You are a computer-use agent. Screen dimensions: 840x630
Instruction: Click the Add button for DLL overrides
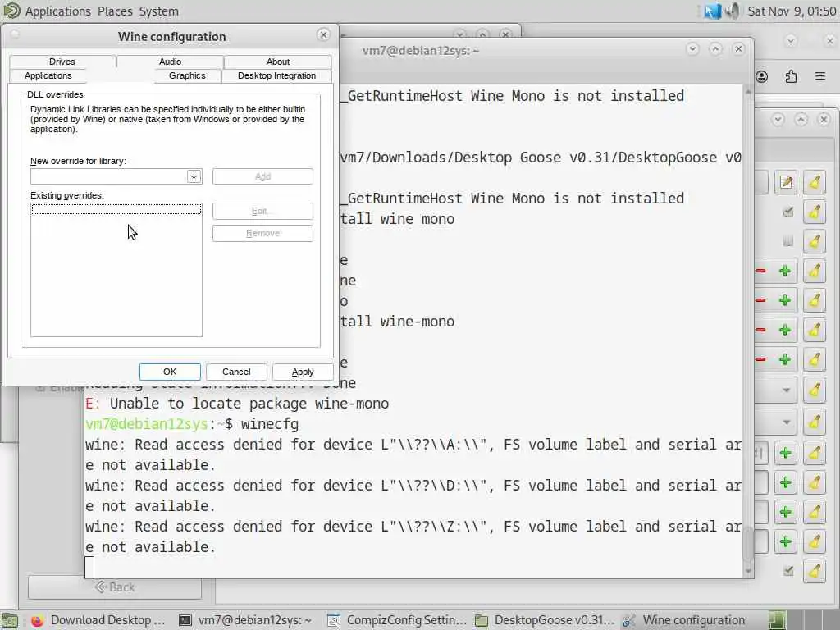pos(262,176)
